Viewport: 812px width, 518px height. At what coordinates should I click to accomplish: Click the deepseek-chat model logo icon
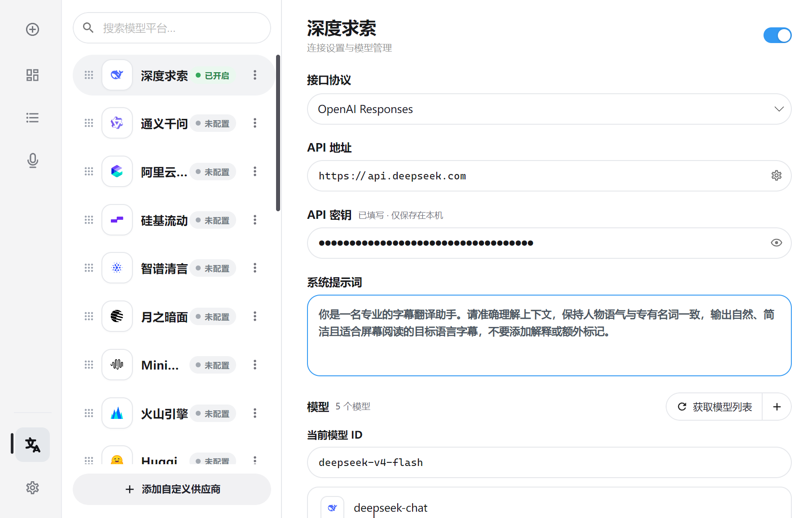click(333, 507)
